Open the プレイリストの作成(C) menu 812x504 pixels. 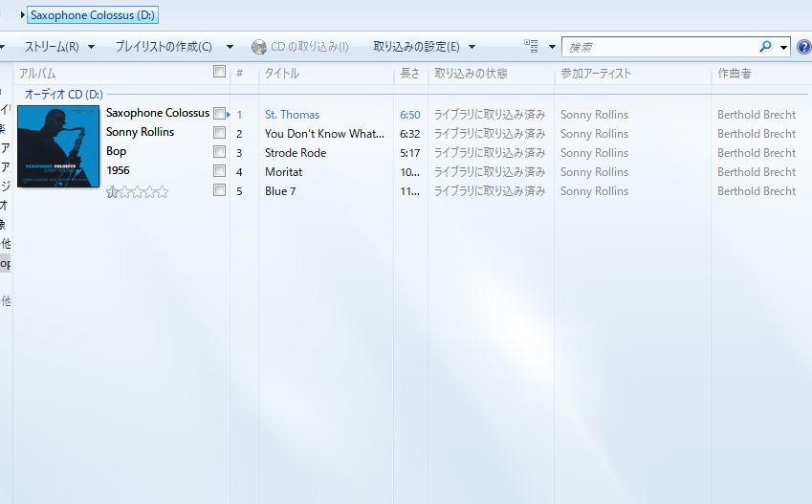pyautogui.click(x=164, y=47)
